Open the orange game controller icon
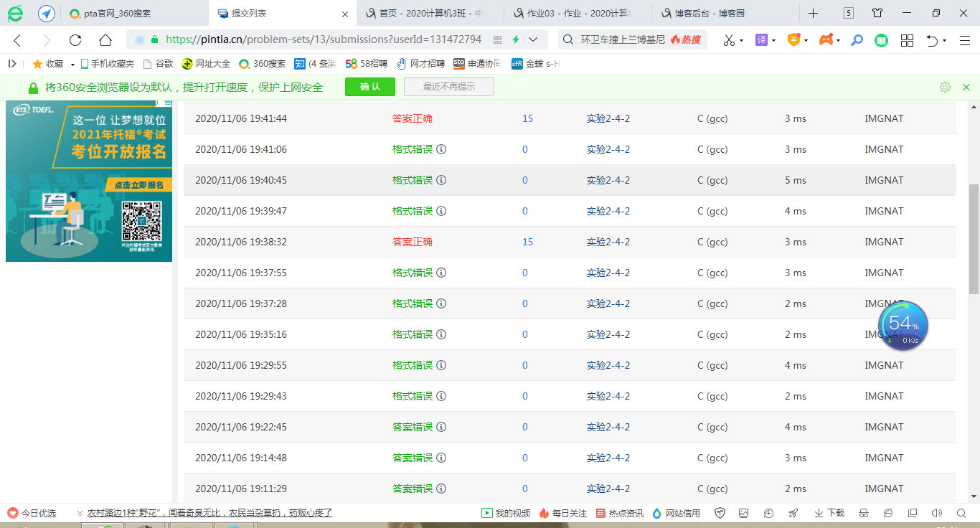The image size is (980, 528). tap(826, 40)
